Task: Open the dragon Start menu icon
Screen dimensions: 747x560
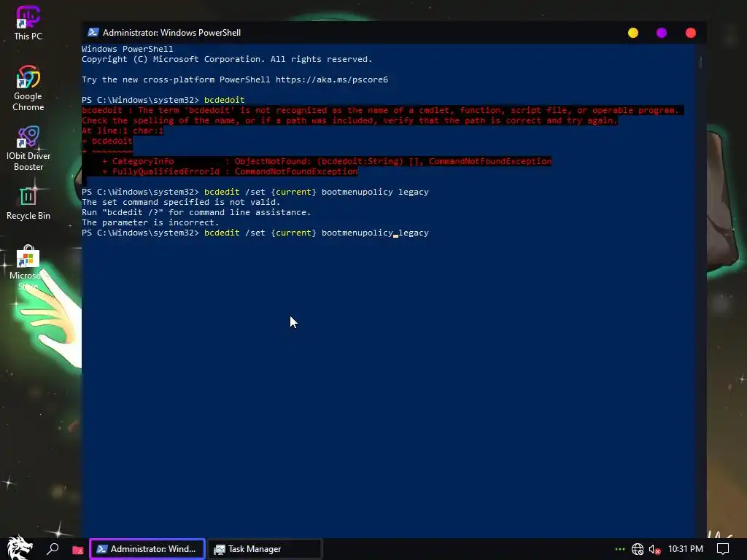Action: (19, 548)
